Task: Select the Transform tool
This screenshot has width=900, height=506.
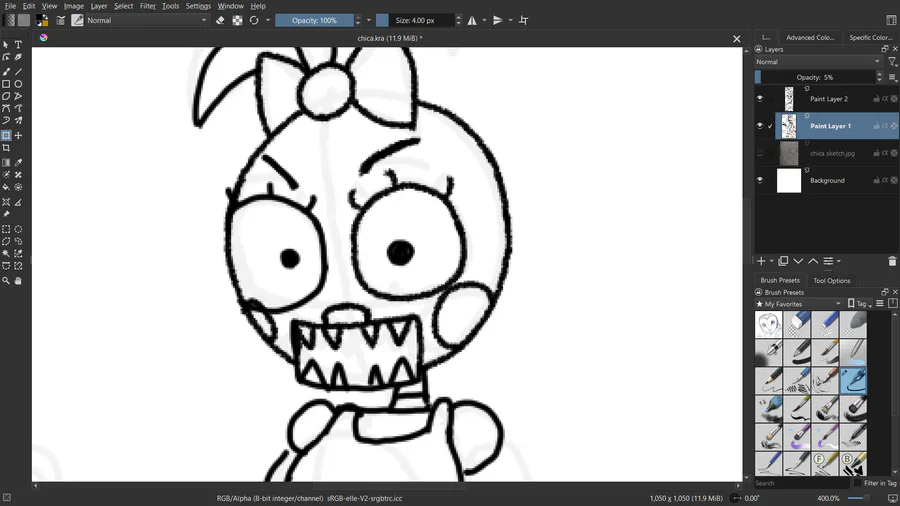Action: tap(6, 135)
